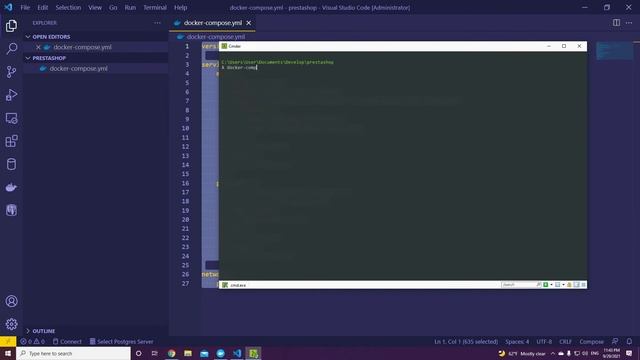
Task: Open the File menu
Action: (x=25, y=7)
